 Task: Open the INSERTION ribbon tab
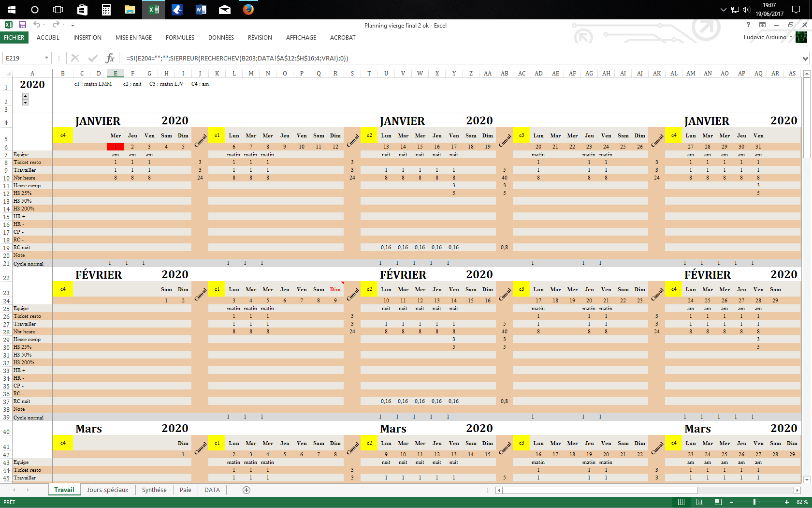coord(87,38)
